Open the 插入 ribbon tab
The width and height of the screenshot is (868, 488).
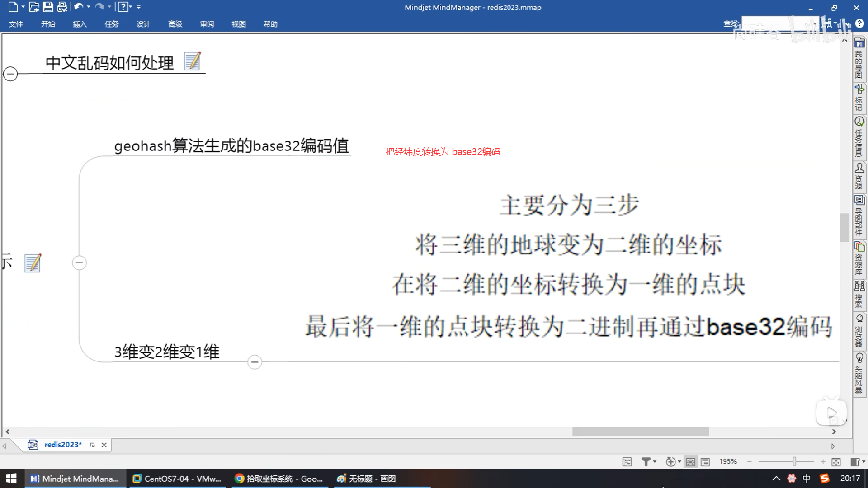coord(80,24)
